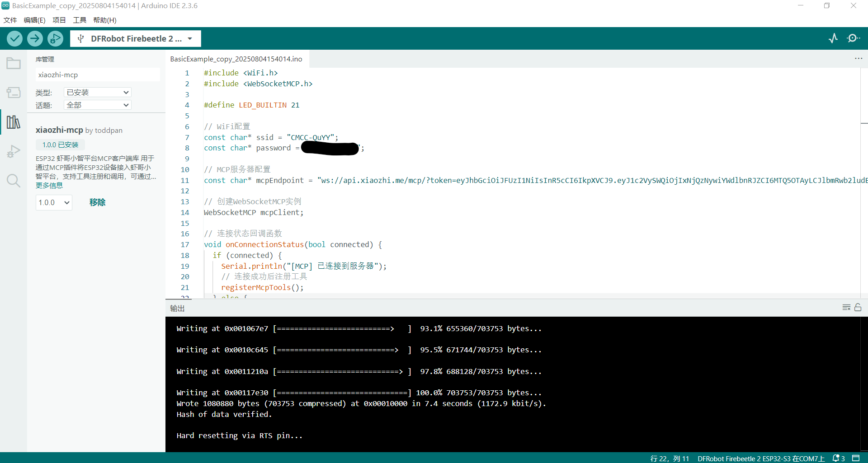Click the Arduino IDE title bar logo
Viewport: 868px width, 463px height.
5,5
